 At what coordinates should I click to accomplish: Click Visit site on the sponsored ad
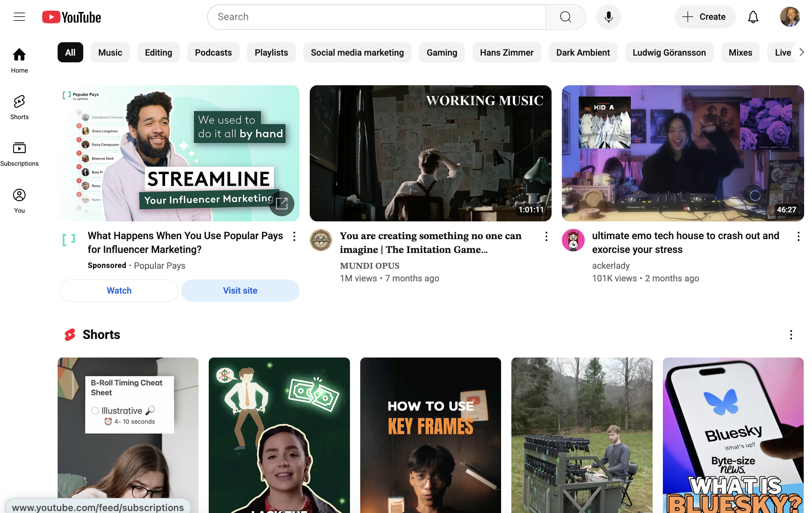[x=240, y=290]
